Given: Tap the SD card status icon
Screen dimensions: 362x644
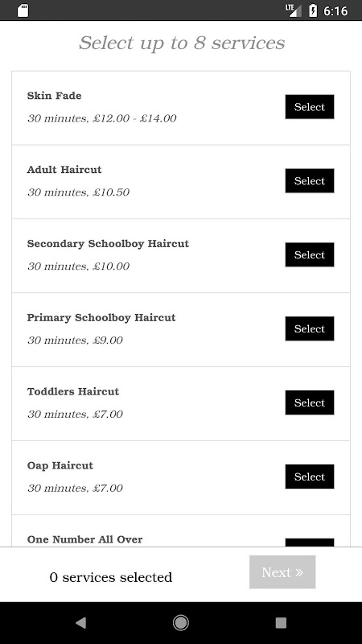Looking at the screenshot, I should (23, 10).
